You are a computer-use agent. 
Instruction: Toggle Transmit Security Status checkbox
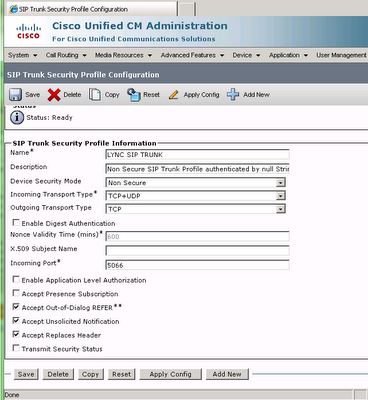coord(16,348)
